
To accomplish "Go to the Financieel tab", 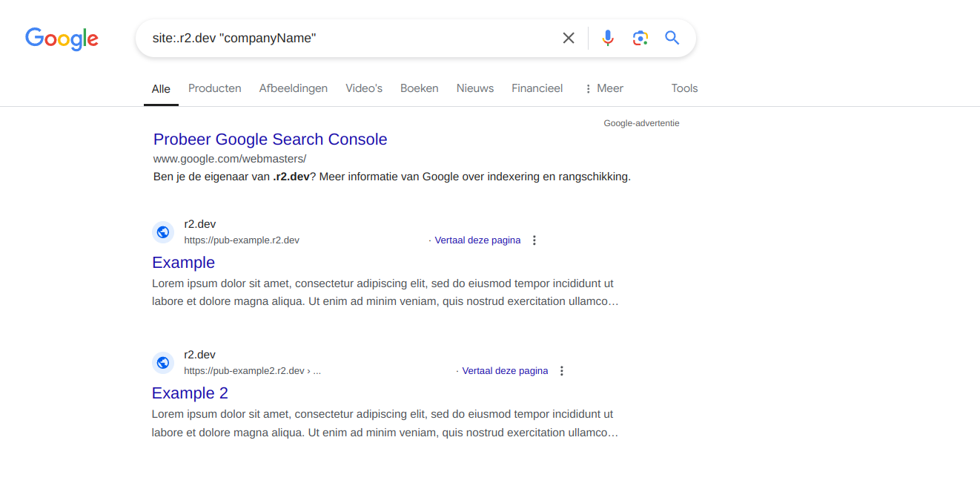I will 537,88.
